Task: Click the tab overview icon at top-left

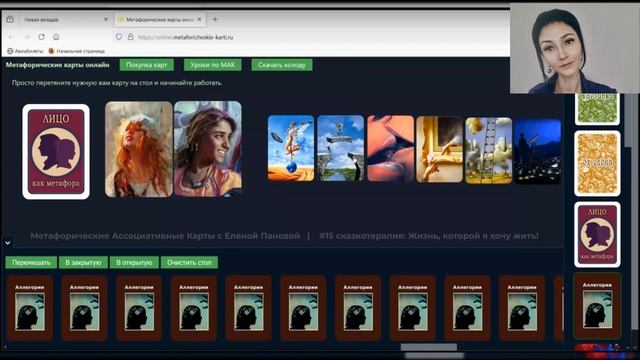Action: pyautogui.click(x=10, y=19)
